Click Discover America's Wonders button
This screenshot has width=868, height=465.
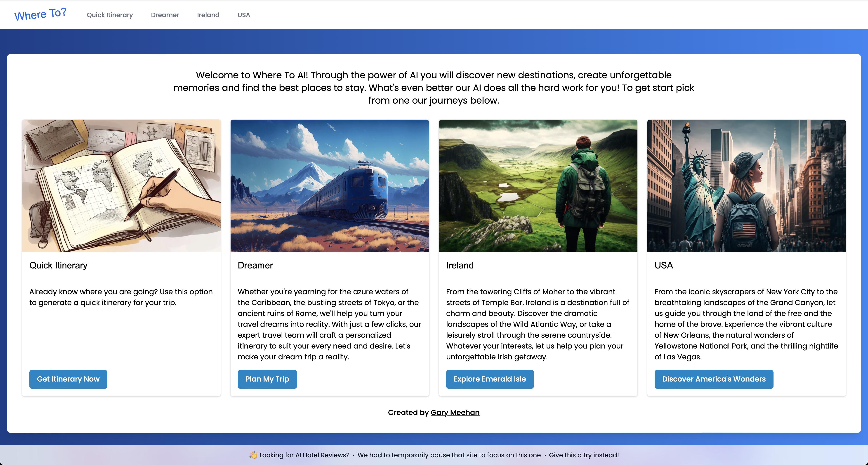click(714, 379)
